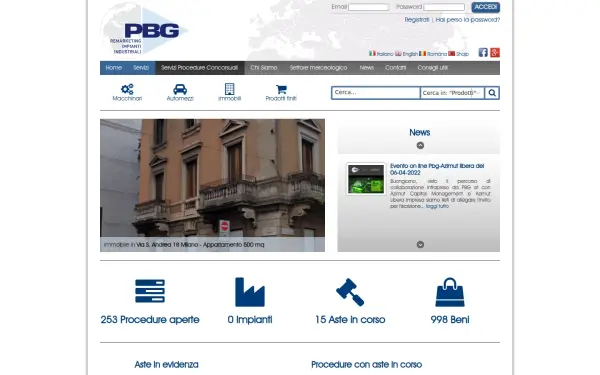The width and height of the screenshot is (600, 375).
Task: Open the Registrati link
Action: tap(417, 20)
